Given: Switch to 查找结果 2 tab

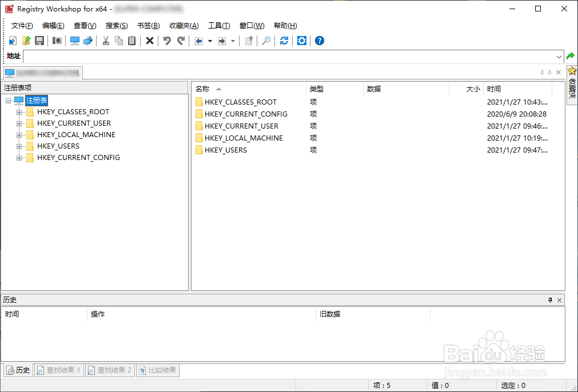Looking at the screenshot, I should point(110,370).
